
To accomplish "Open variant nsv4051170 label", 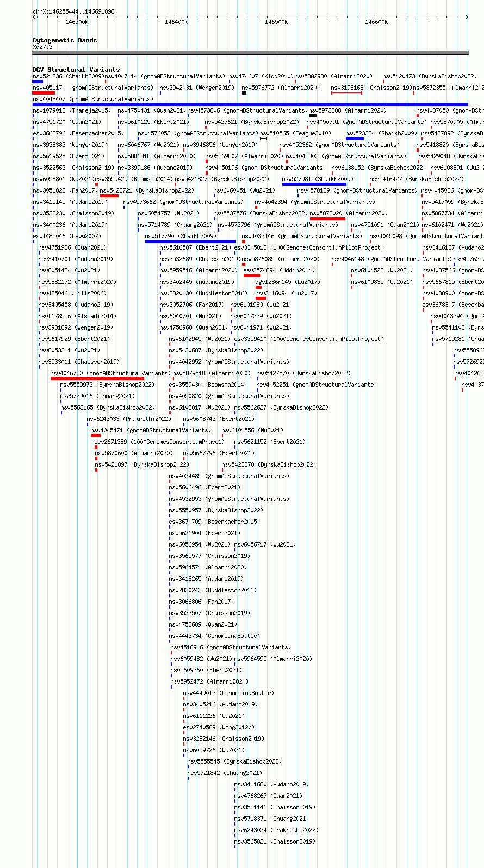I will (x=93, y=88).
